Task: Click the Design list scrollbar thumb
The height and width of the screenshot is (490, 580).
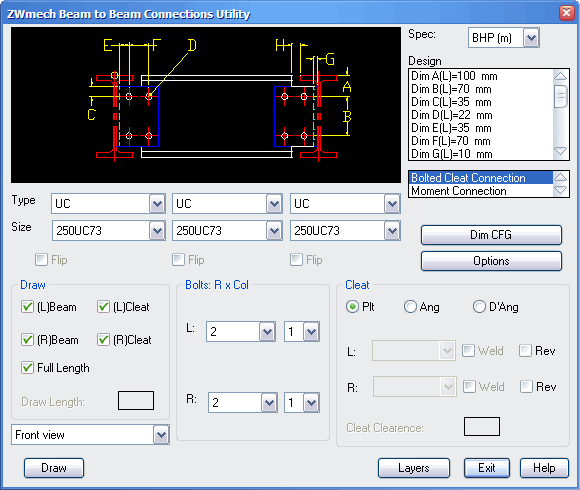Action: point(561,96)
